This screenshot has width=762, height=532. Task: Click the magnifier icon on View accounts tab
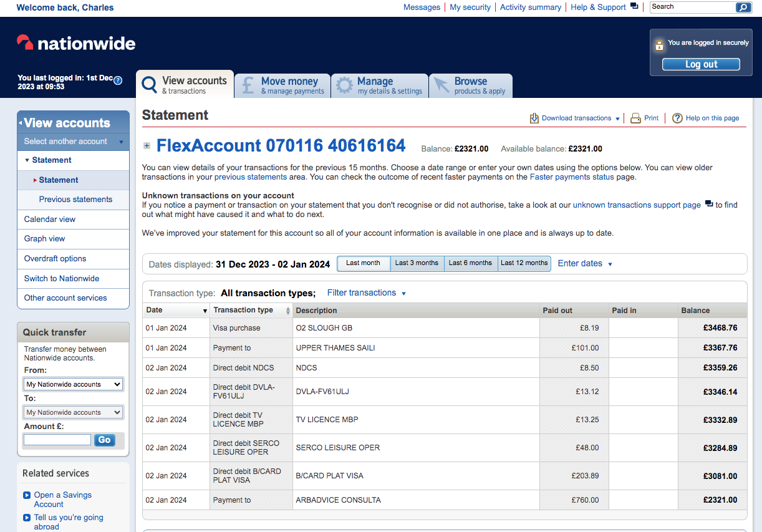149,85
